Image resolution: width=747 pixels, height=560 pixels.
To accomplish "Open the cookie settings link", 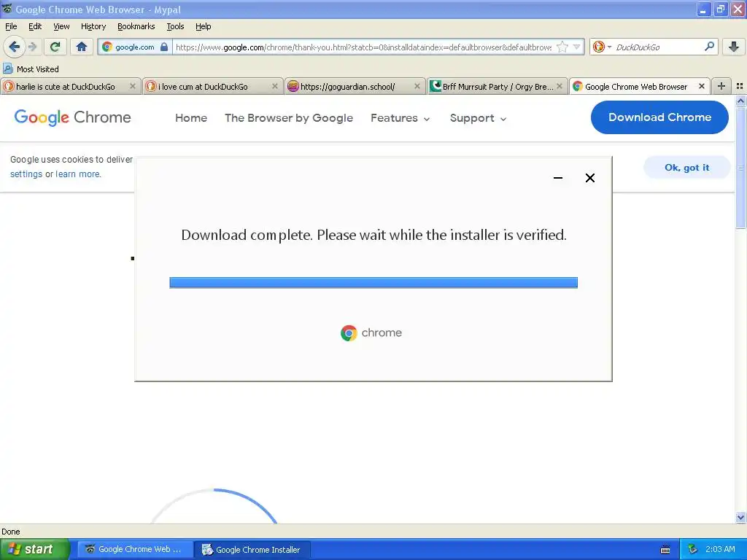I will pos(26,174).
